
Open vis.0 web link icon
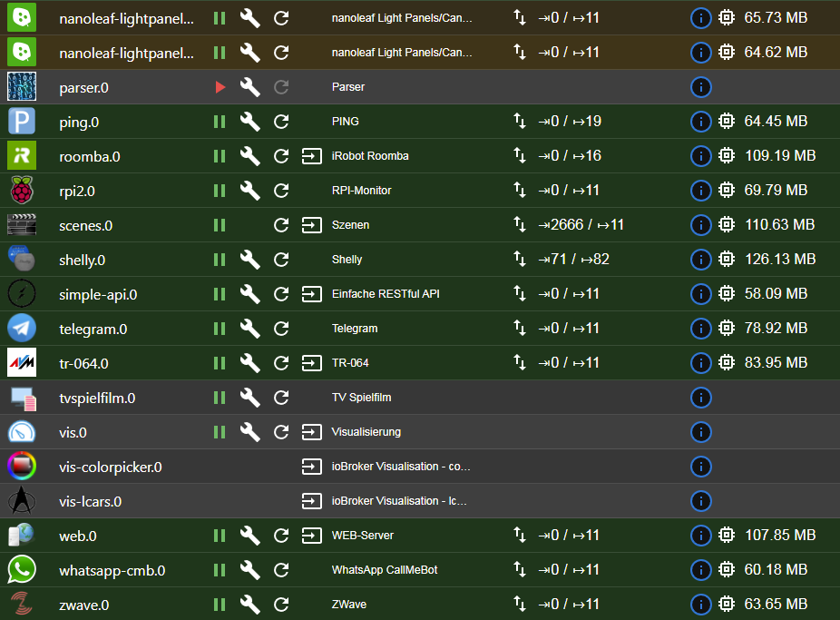311,432
